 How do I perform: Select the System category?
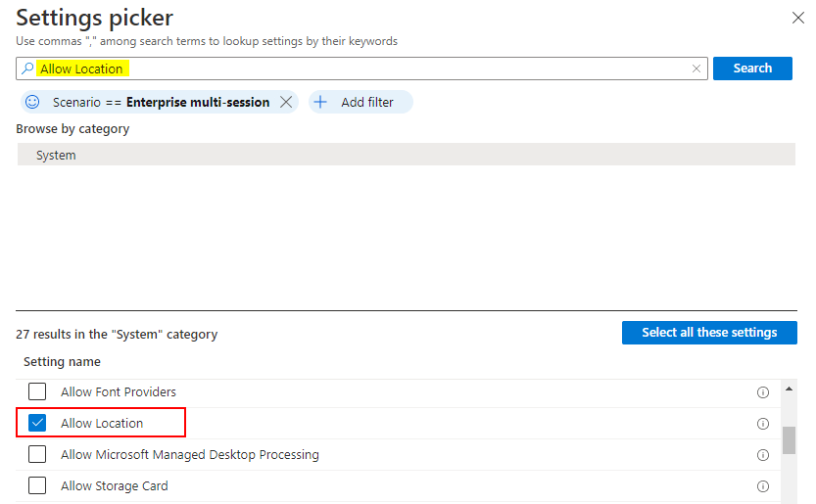click(56, 155)
